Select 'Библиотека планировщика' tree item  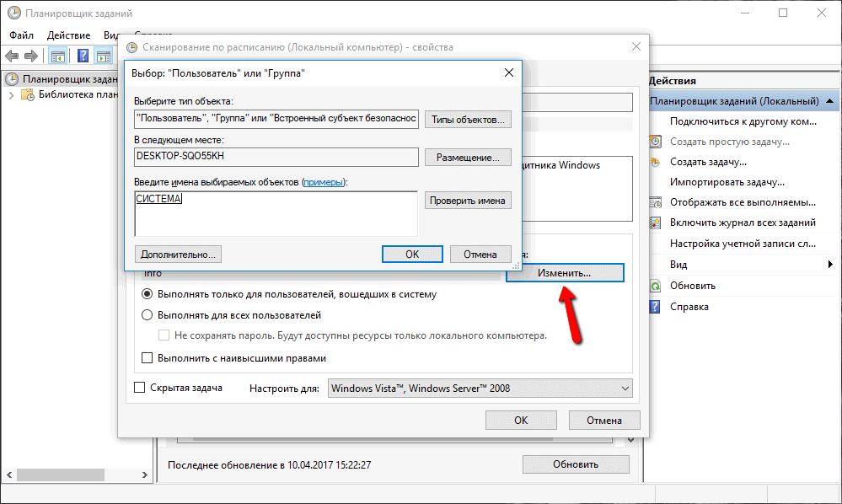[78, 95]
